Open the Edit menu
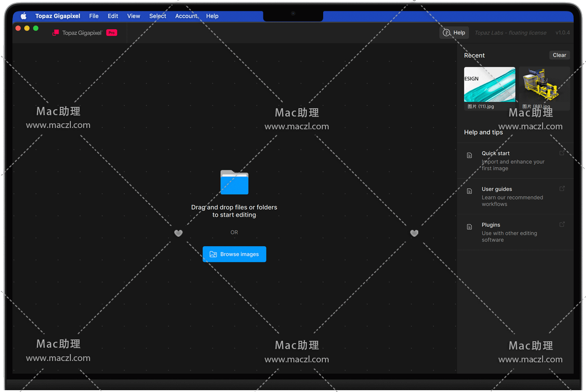Screen dimensions: 586x392 tap(113, 16)
